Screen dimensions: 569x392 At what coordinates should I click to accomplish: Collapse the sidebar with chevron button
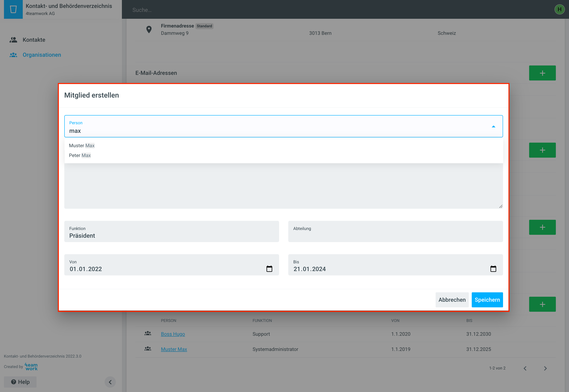[x=110, y=382]
